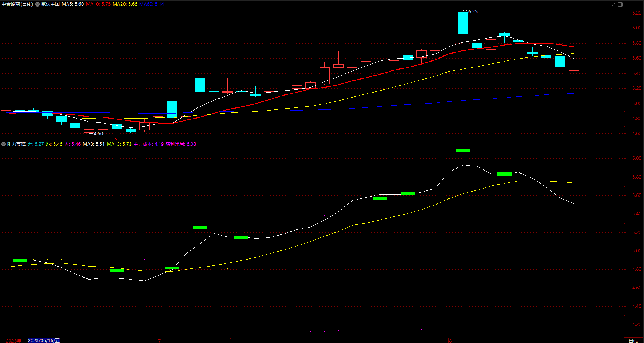This screenshot has width=644, height=343.
Task: Click the MA5: 5.60 indicator value
Action: click(73, 4)
